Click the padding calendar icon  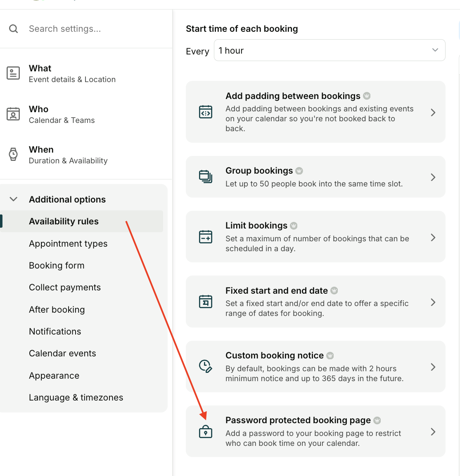point(206,112)
